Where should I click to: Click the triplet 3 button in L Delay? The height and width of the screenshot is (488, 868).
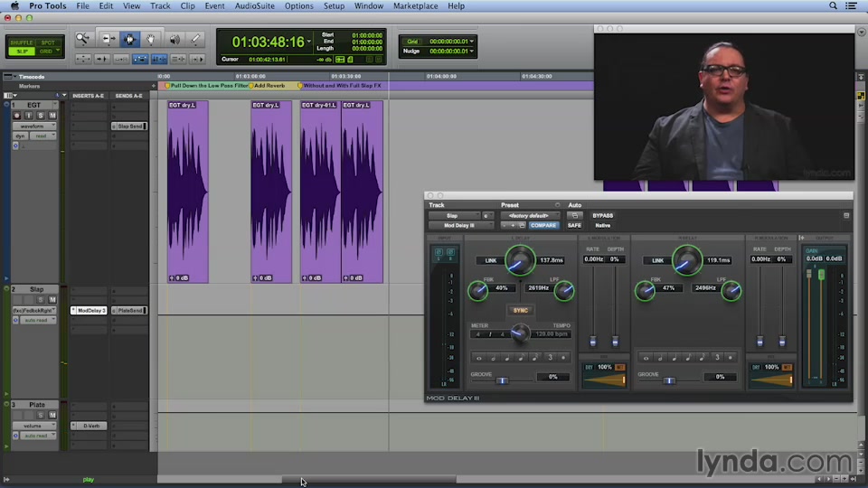(551, 358)
